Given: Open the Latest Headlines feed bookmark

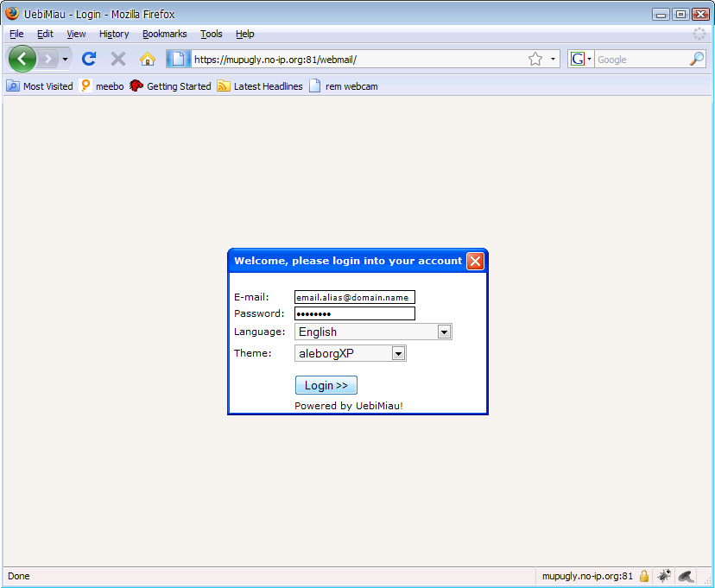Looking at the screenshot, I should point(260,86).
